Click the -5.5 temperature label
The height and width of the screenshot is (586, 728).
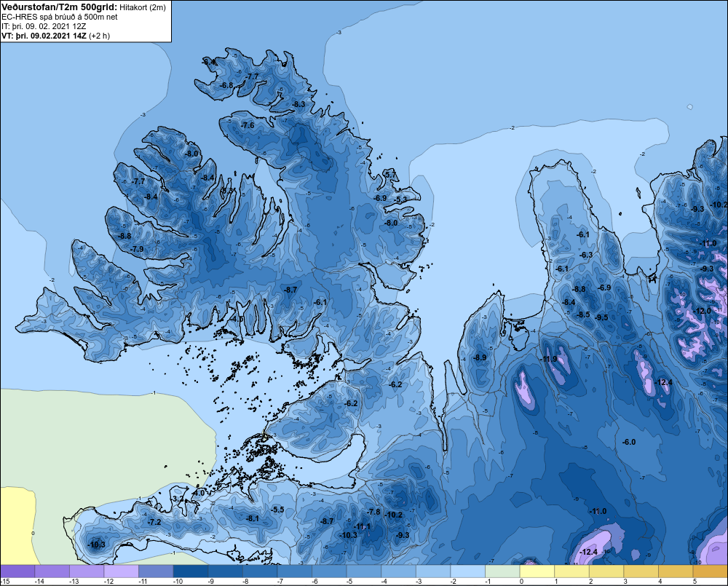(277, 510)
